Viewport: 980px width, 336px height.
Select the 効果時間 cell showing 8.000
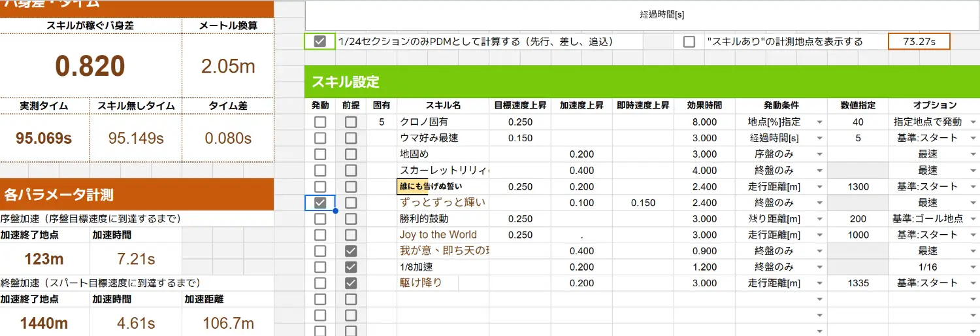704,122
